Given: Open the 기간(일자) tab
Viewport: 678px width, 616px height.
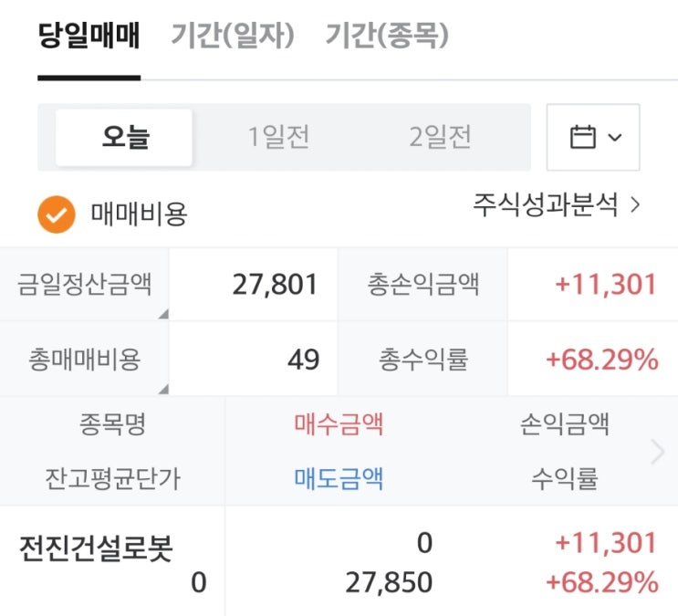Looking at the screenshot, I should click(x=233, y=37).
